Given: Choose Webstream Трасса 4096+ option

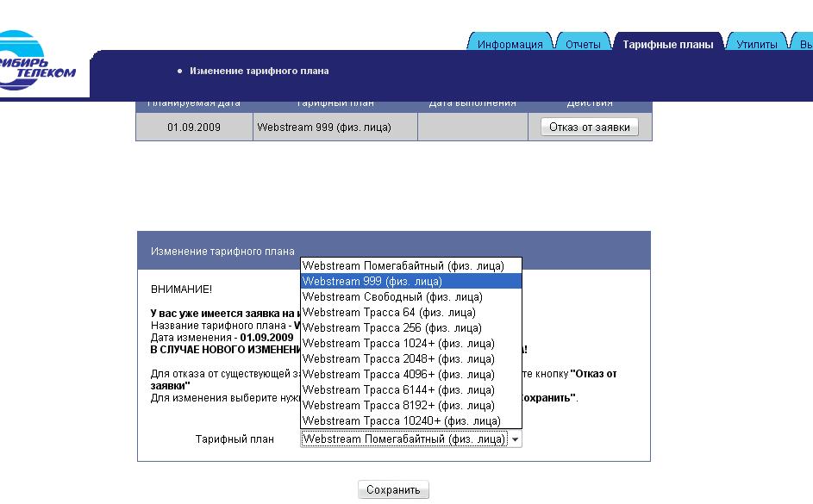Looking at the screenshot, I should (x=398, y=375).
